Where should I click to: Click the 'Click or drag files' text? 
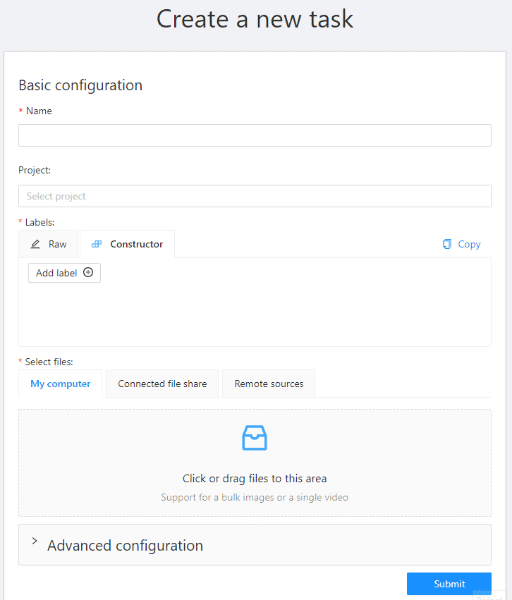click(254, 478)
